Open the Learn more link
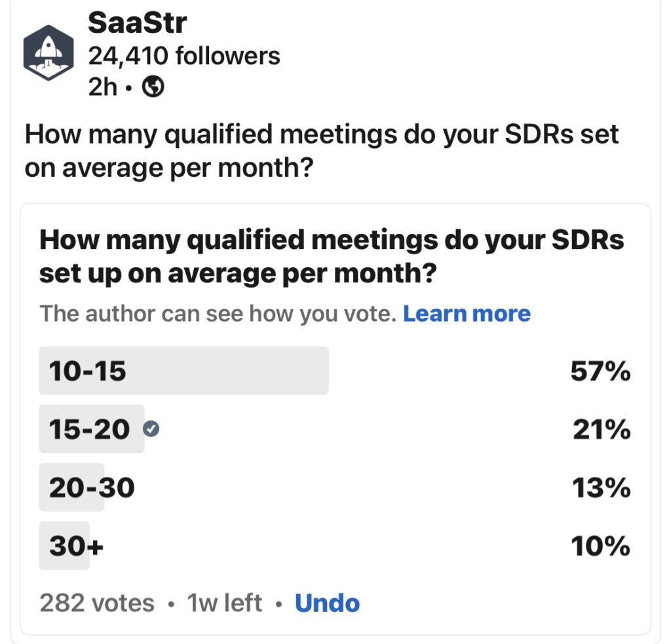This screenshot has width=671, height=644. (x=467, y=314)
